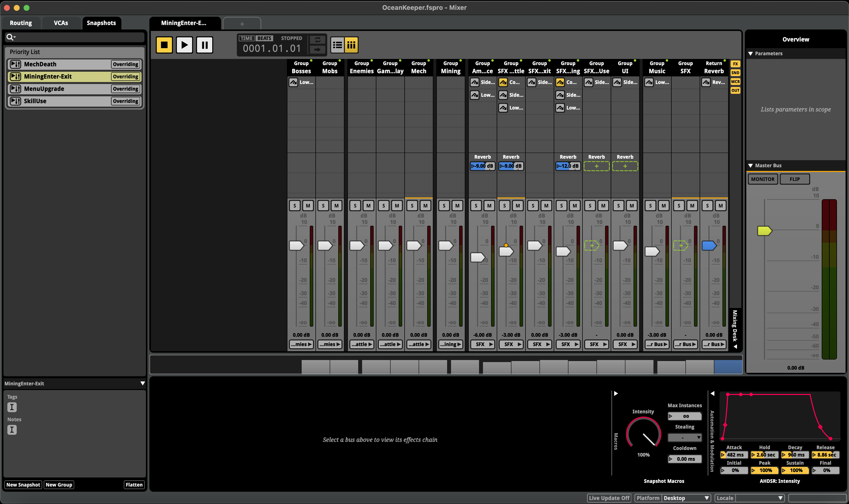Toggle Live Update Off

609,498
